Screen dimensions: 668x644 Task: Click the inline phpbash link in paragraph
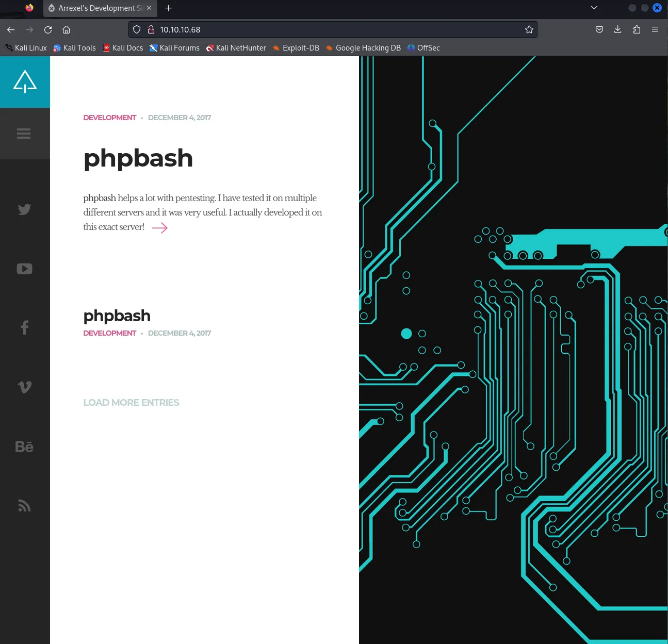[100, 198]
